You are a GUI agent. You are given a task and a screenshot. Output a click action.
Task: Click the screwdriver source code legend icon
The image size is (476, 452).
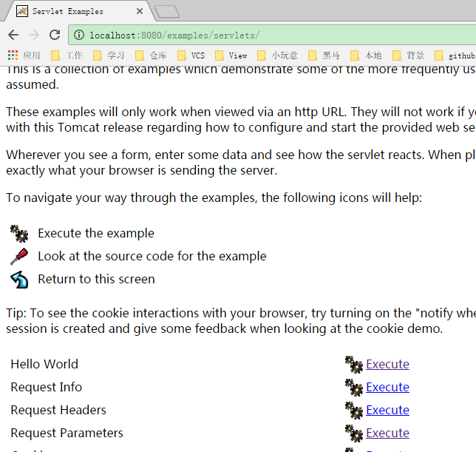point(19,257)
